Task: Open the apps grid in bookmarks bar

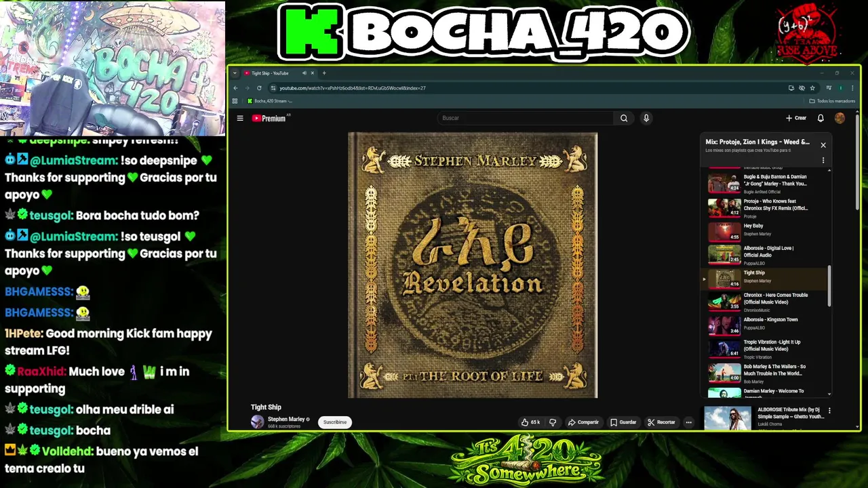Action: click(235, 101)
